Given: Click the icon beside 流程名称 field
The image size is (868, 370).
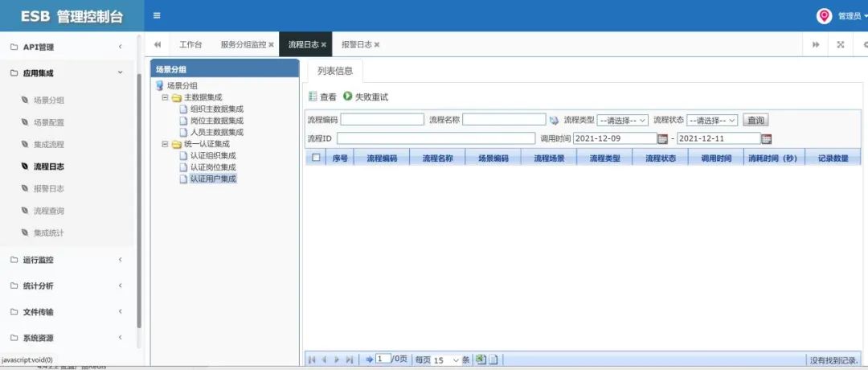Looking at the screenshot, I should point(554,120).
